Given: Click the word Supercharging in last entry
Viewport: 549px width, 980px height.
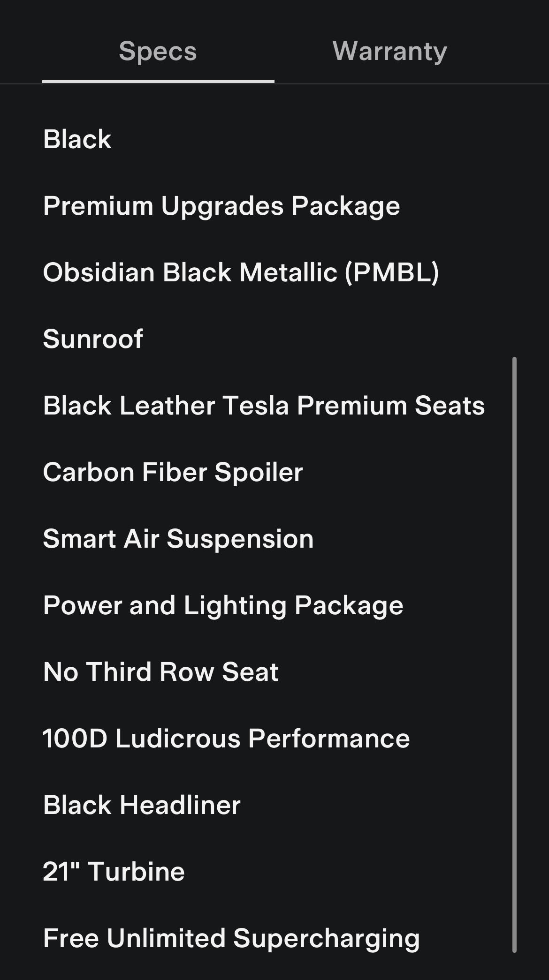Looking at the screenshot, I should pos(326,938).
